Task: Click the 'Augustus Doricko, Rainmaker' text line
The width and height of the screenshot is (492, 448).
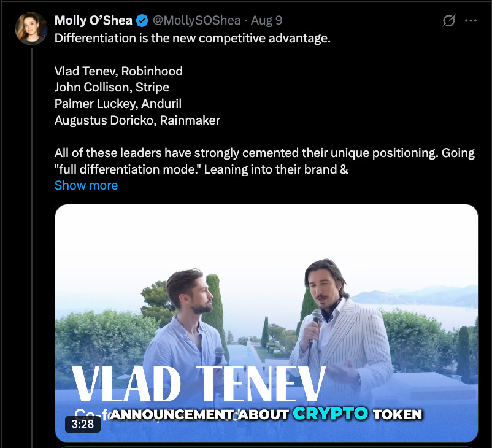Action: coord(137,120)
